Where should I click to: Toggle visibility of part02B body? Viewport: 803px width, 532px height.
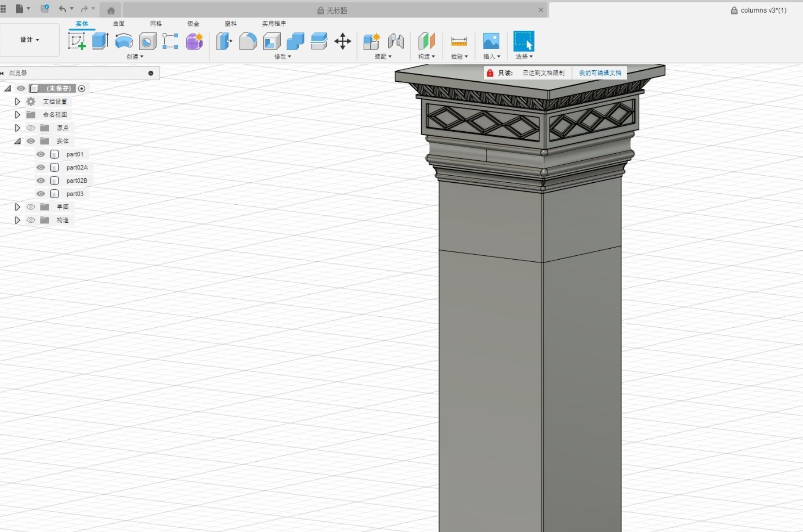coord(41,181)
